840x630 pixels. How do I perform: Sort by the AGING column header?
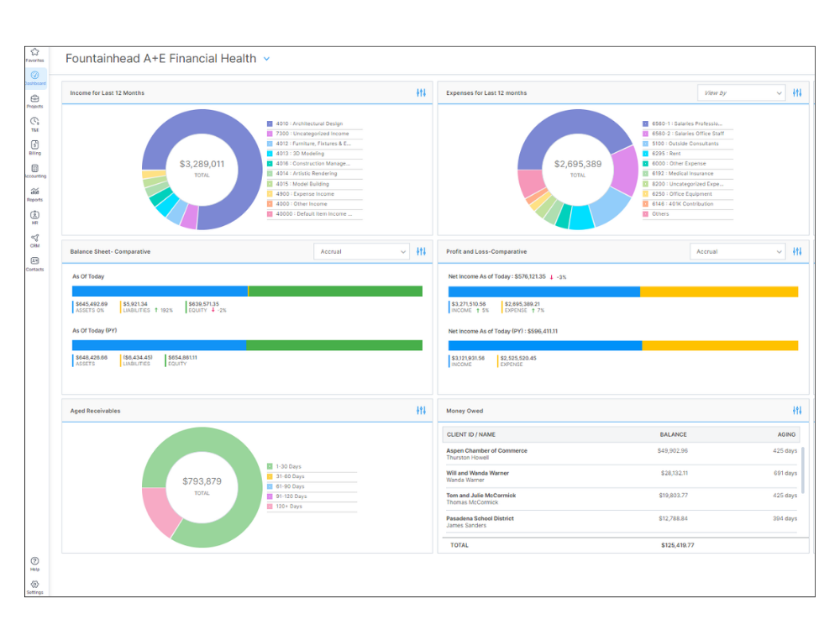point(786,434)
